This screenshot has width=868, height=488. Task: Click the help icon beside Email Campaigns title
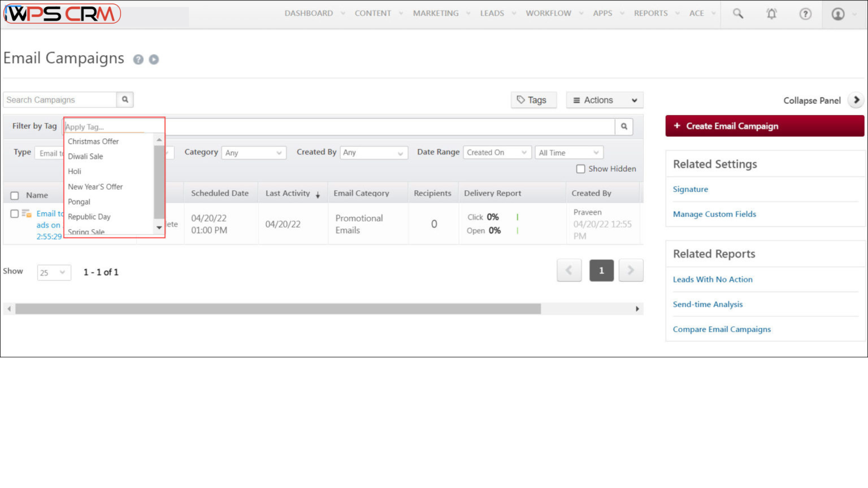138,60
